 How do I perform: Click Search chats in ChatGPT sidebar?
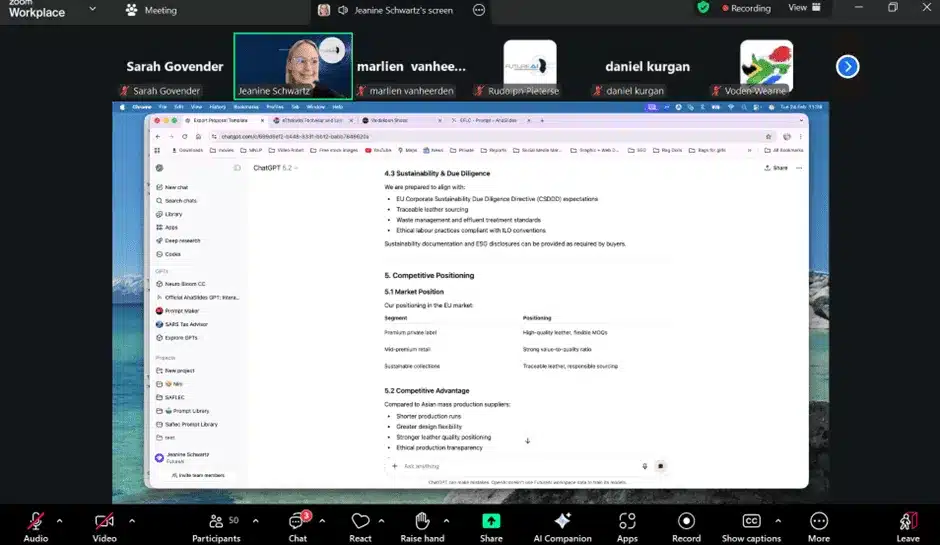point(177,201)
